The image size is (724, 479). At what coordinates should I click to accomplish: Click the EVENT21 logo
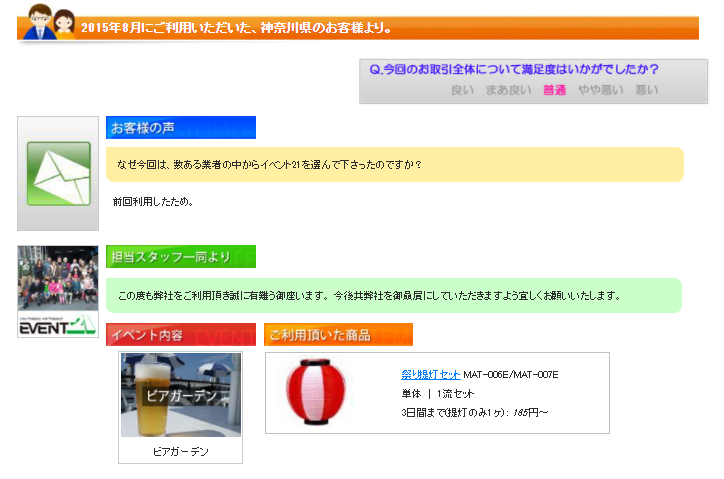pos(58,324)
